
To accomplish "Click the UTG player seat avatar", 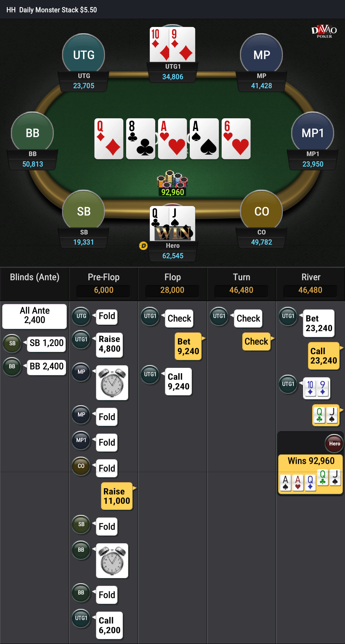I will click(84, 55).
